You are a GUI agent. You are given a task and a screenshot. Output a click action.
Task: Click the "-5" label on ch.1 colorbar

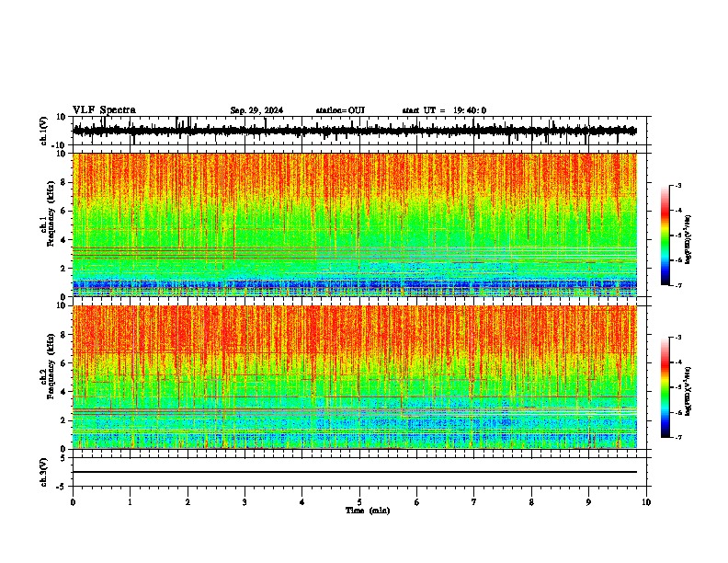678,236
